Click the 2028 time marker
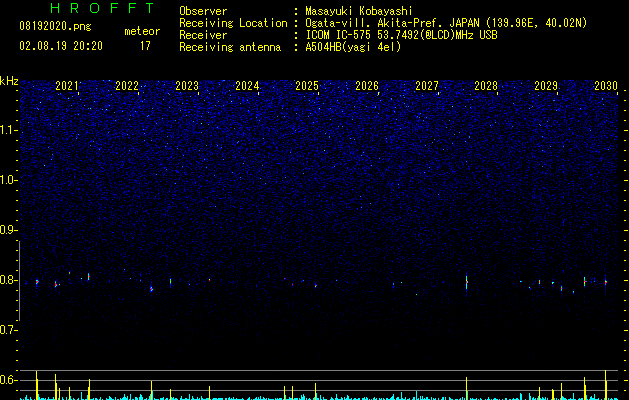Screen dimensions: 629x400 tap(486, 86)
